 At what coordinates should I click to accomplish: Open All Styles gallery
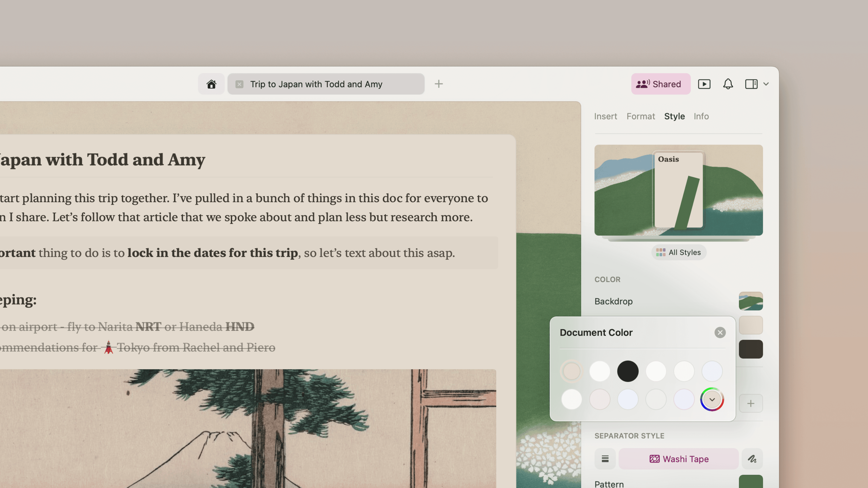coord(679,252)
